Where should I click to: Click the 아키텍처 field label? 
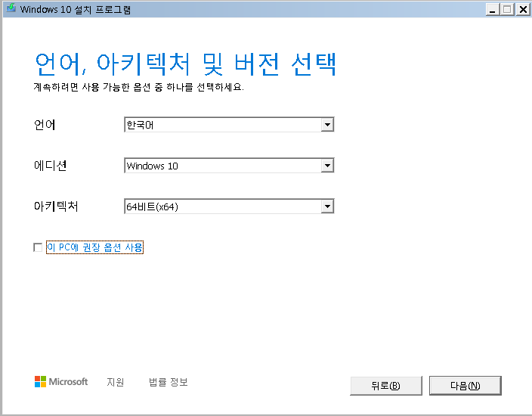pos(56,206)
